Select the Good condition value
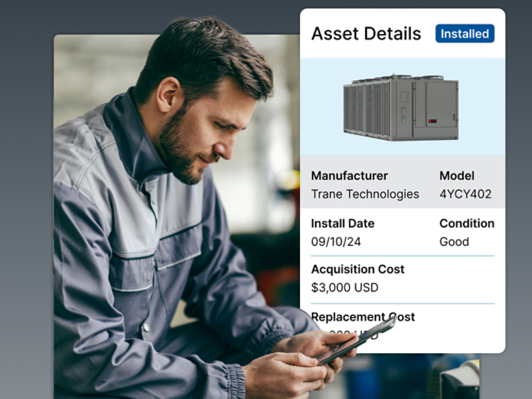Screen dimensions: 532x399 pos(454,242)
